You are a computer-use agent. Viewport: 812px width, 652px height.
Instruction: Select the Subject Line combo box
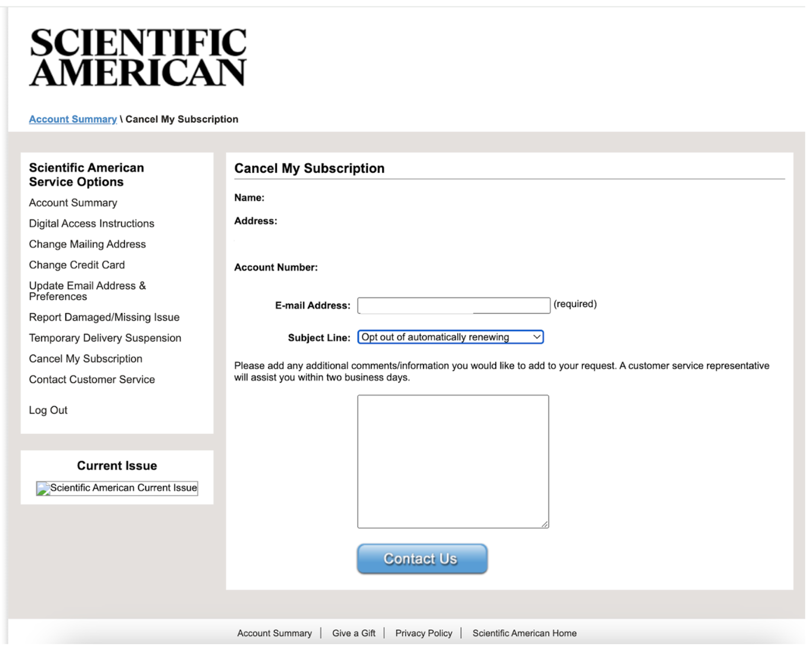(450, 337)
